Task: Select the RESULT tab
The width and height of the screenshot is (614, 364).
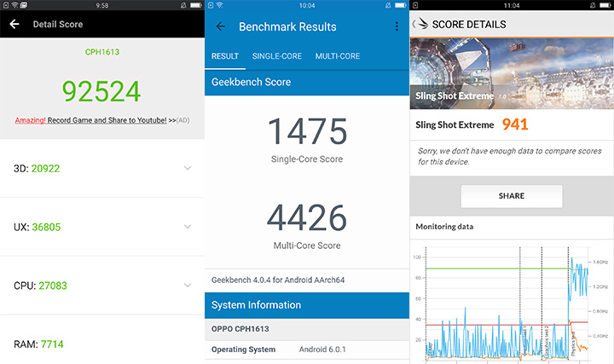Action: (224, 56)
